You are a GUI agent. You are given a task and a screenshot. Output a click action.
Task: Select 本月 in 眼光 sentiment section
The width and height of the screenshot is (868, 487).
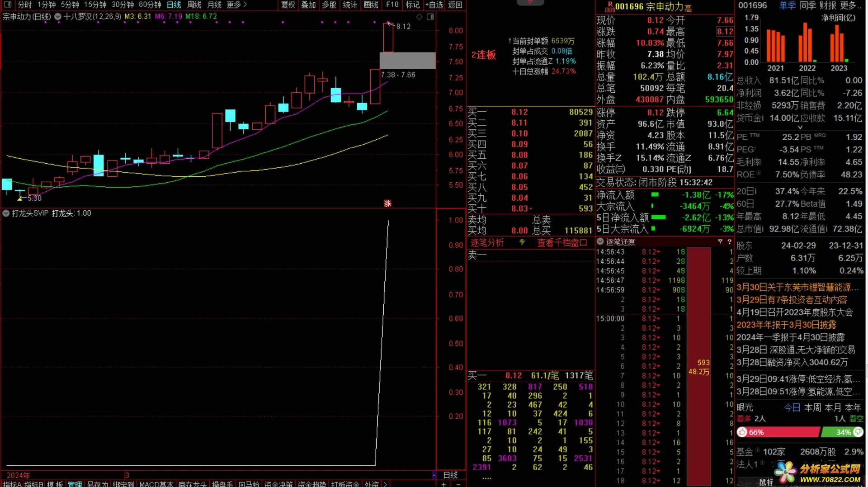pos(833,407)
